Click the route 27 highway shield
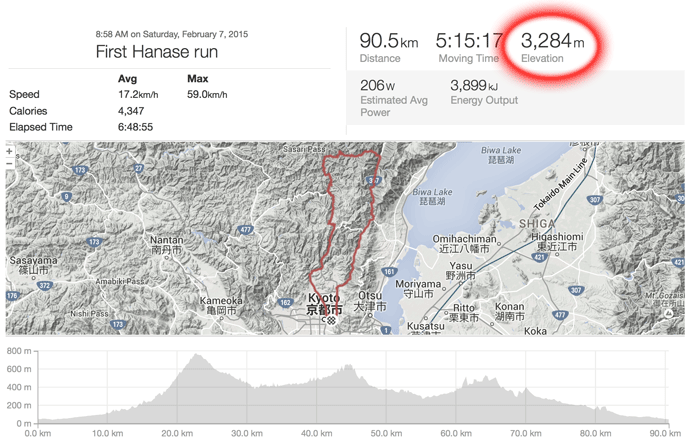 (139, 168)
